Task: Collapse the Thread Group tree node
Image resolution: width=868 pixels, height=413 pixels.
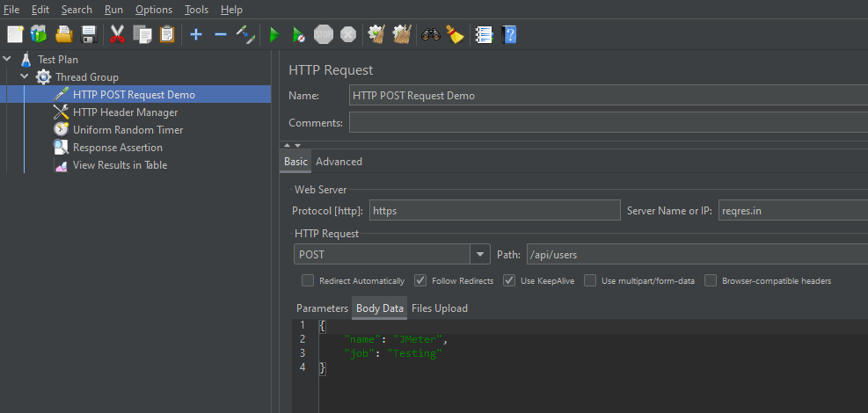Action: 25,77
